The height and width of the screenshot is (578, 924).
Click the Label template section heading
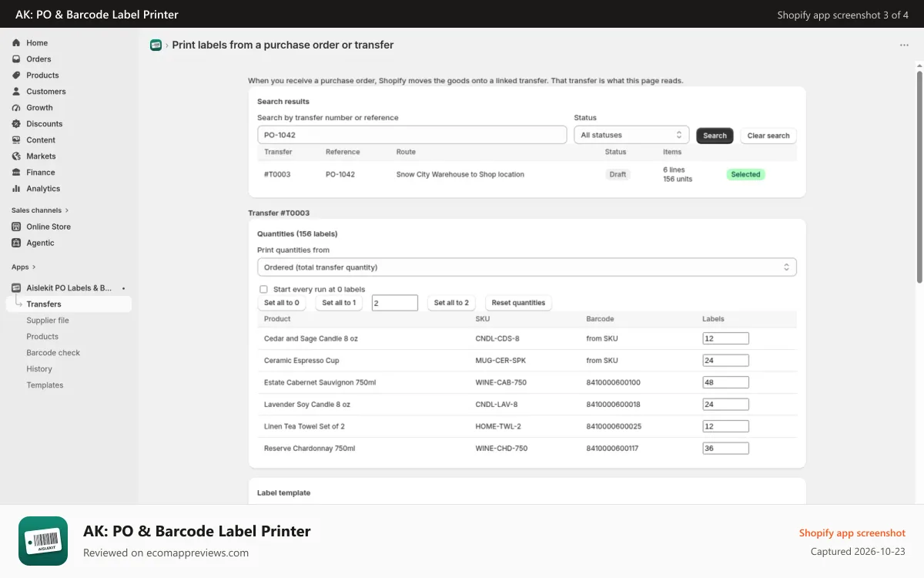click(x=284, y=493)
